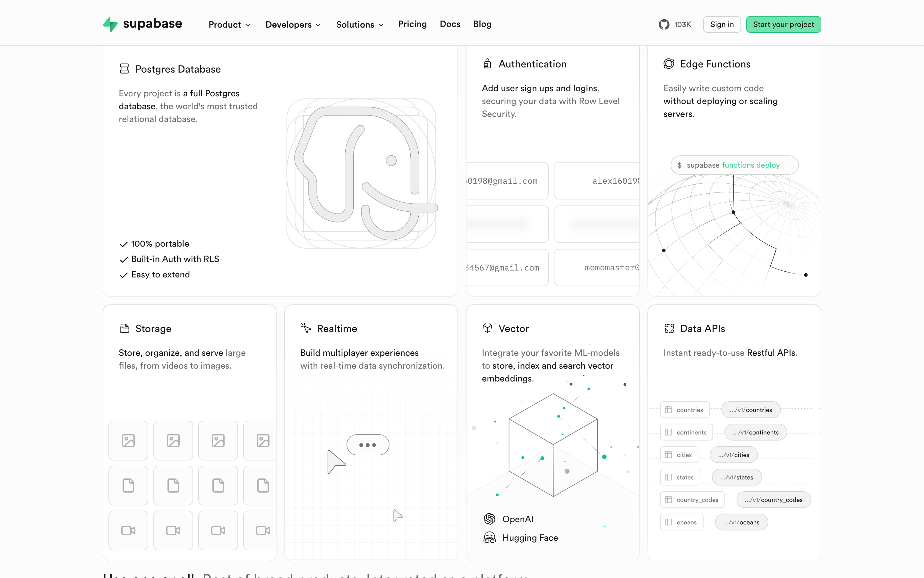The width and height of the screenshot is (924, 578).
Task: Expand the Product dropdown menu
Action: 229,24
